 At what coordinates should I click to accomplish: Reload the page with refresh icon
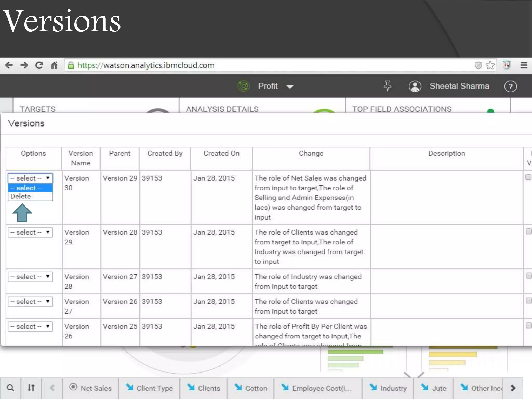point(39,65)
